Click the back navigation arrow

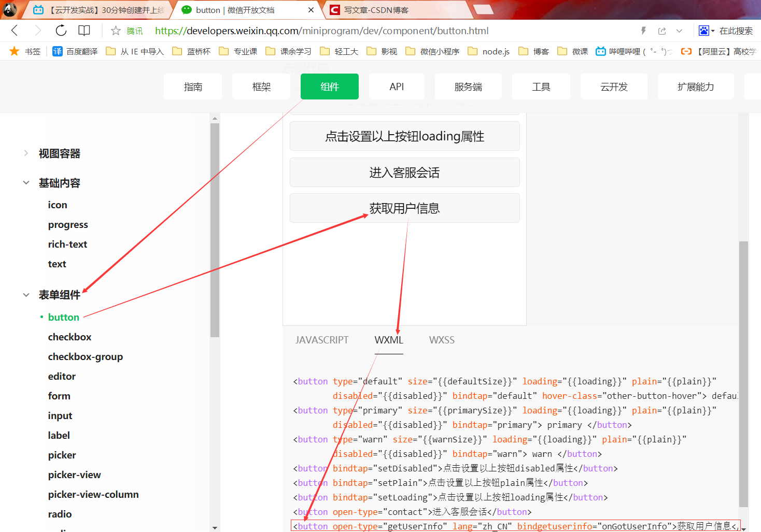tap(13, 31)
